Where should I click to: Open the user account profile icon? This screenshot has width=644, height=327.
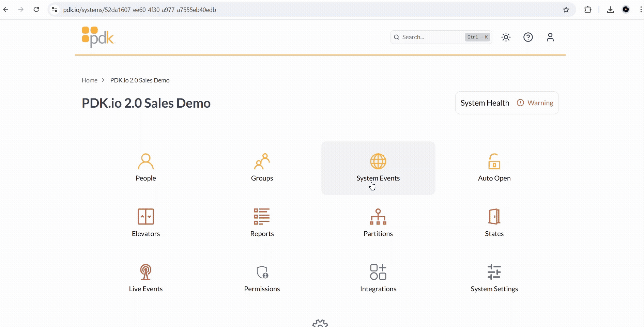(550, 37)
